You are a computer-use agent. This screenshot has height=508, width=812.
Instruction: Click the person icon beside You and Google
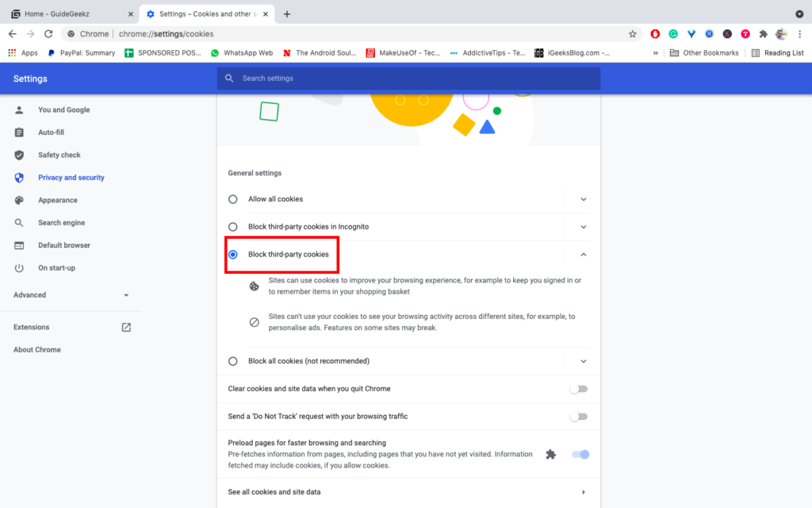[19, 110]
